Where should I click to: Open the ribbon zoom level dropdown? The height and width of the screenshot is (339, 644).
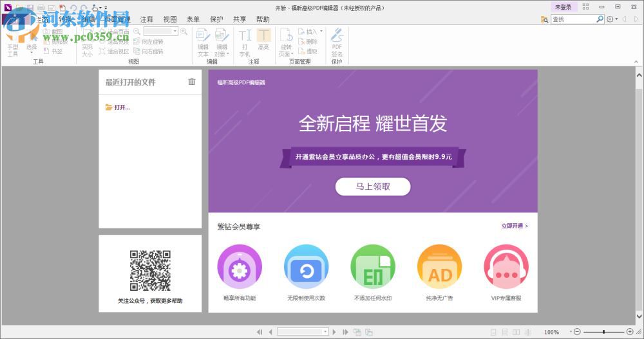point(175,31)
